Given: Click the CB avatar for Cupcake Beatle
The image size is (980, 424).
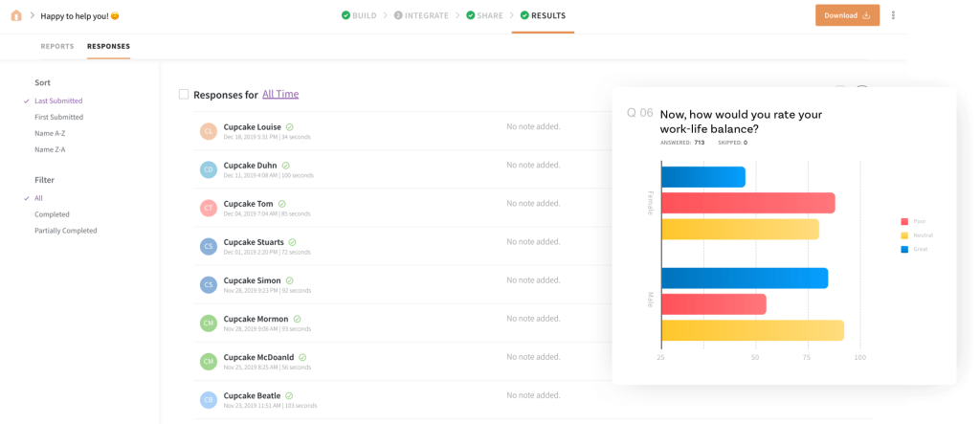Looking at the screenshot, I should click(x=208, y=399).
